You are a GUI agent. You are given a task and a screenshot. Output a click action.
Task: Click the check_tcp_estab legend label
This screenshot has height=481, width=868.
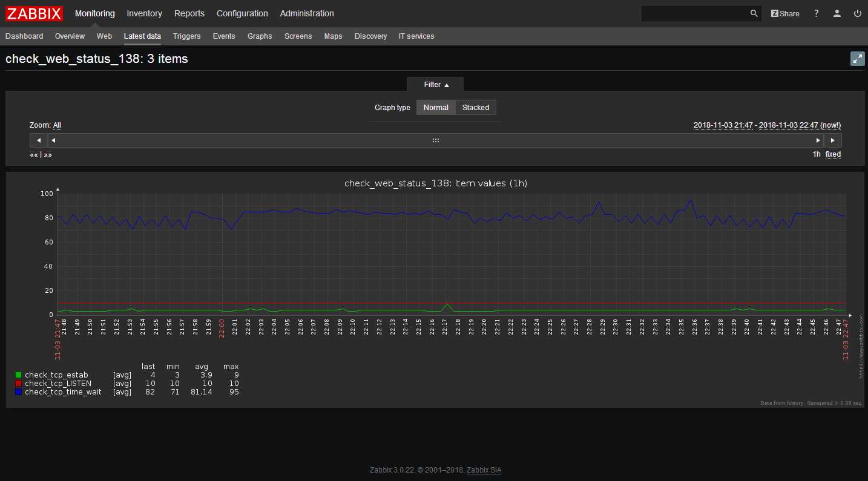point(56,375)
